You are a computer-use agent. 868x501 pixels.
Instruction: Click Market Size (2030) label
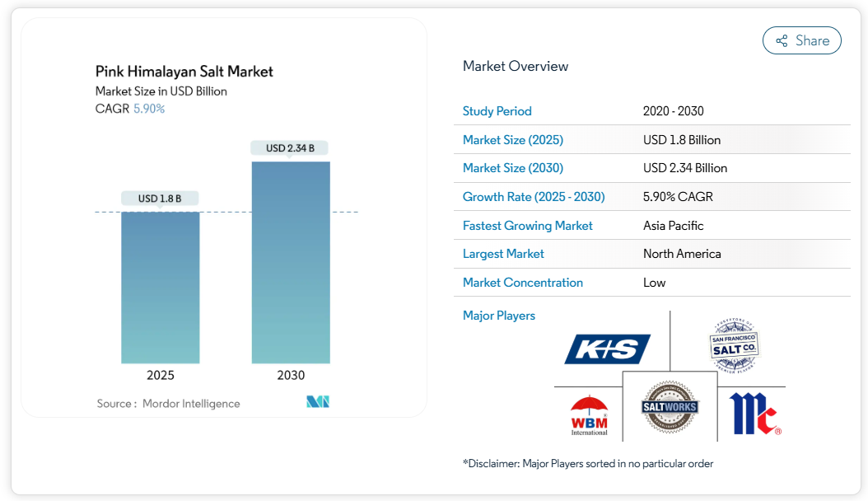[512, 168]
